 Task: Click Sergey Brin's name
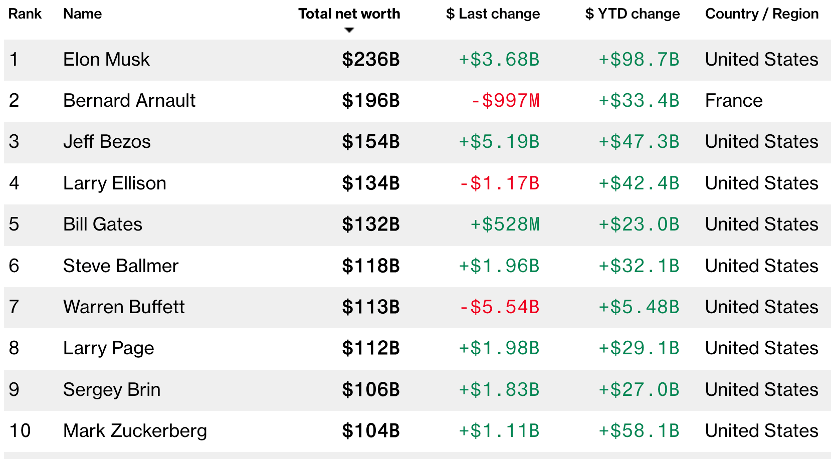coord(111,389)
